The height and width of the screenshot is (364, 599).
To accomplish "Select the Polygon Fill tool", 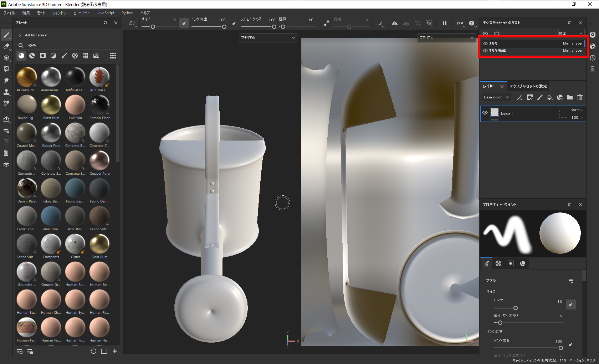I will coord(6,69).
